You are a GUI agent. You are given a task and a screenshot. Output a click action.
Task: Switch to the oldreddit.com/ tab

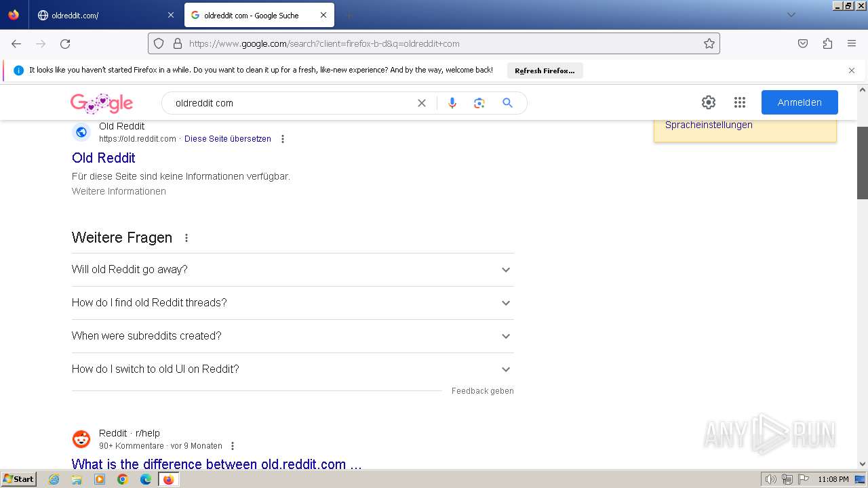[x=105, y=15]
